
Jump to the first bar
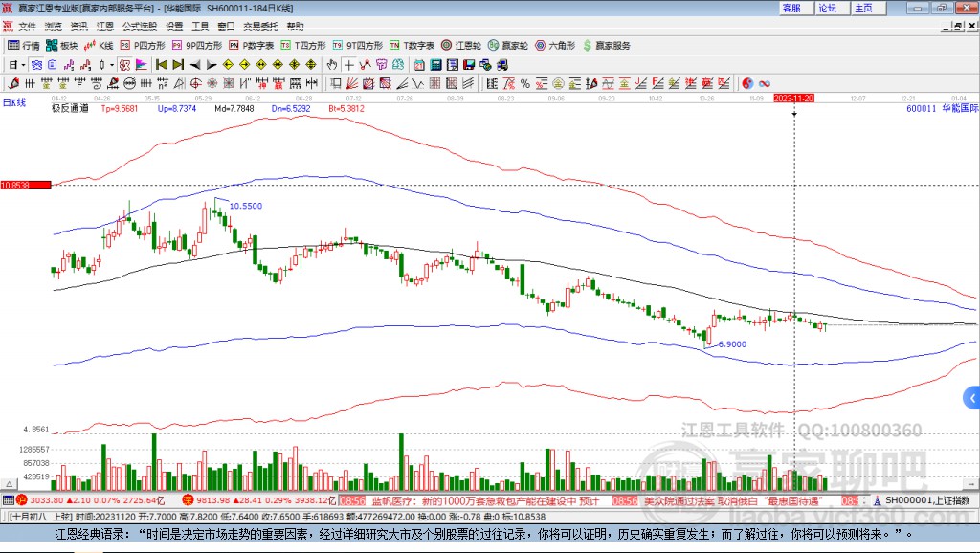162,65
